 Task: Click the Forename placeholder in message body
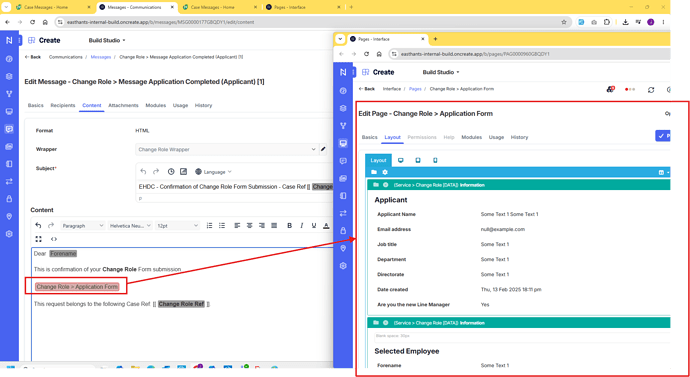point(63,254)
